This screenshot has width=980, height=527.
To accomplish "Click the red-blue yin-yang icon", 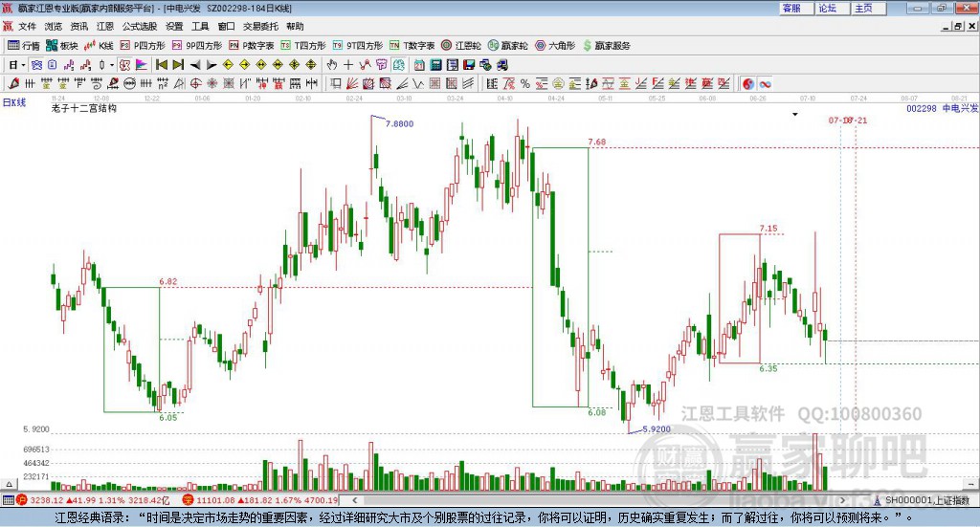I will (x=748, y=83).
